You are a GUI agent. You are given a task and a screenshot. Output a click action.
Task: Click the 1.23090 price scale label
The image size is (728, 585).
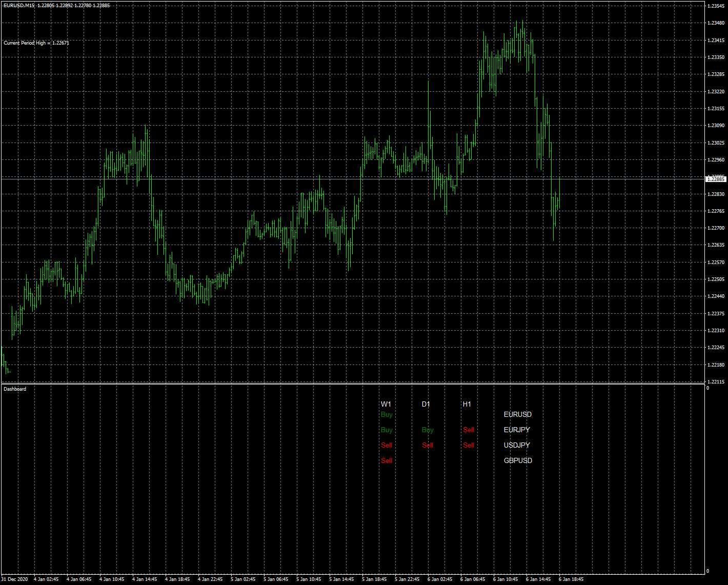[x=716, y=126]
